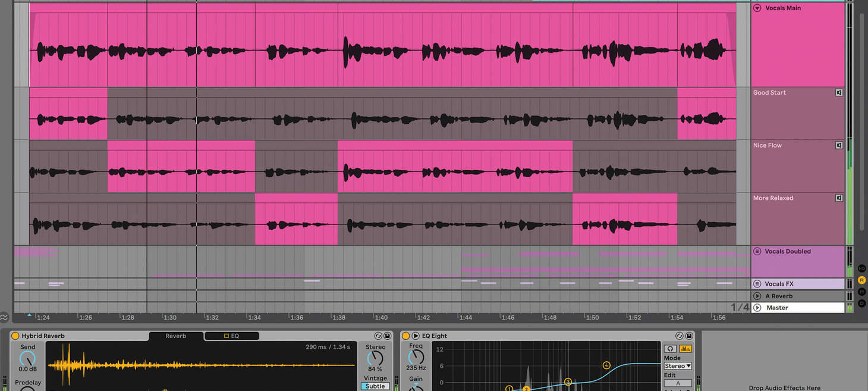Collapse the Vocals Main track take lanes
The height and width of the screenshot is (391, 868).
click(x=757, y=8)
